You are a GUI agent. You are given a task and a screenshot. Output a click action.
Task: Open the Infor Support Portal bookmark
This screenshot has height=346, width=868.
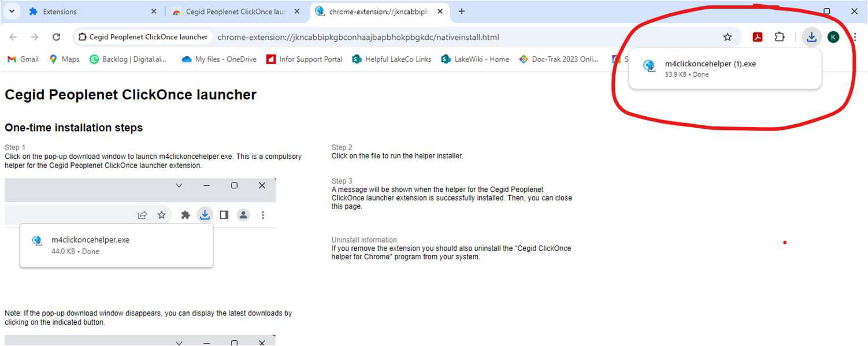(304, 59)
